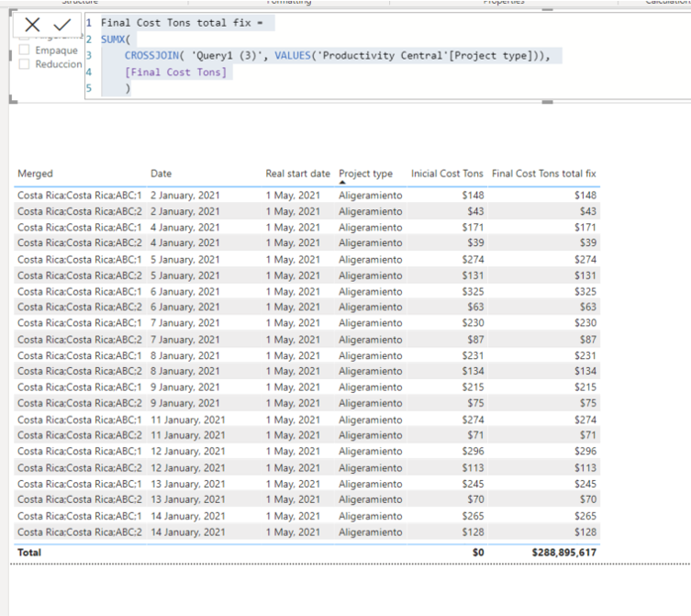The image size is (691, 616).
Task: Commit the formula with the checkmark icon
Action: pyautogui.click(x=62, y=25)
